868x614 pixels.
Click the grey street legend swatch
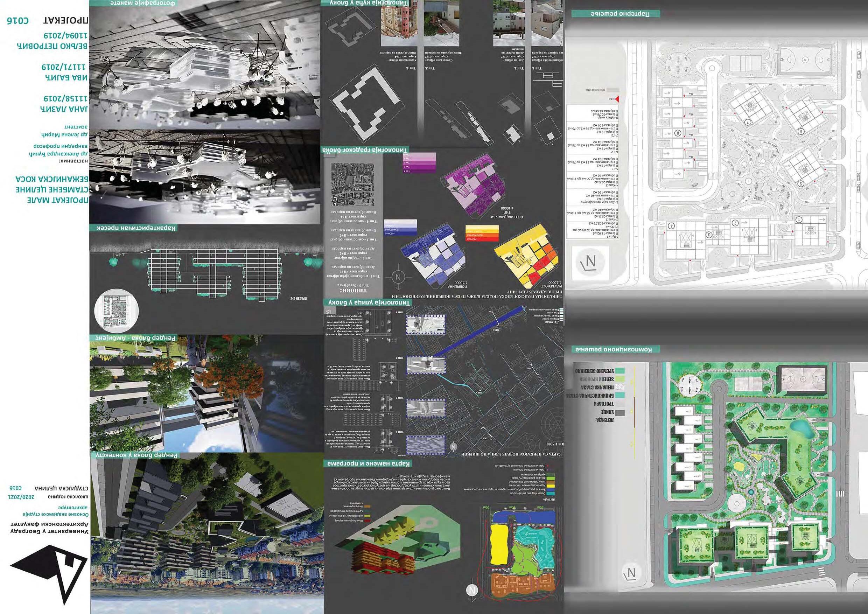tap(621, 412)
